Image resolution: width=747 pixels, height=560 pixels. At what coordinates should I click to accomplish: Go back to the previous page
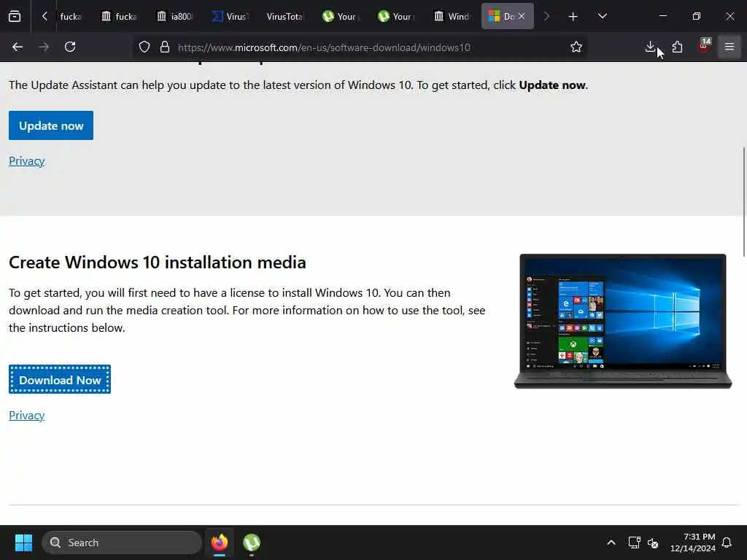(18, 47)
